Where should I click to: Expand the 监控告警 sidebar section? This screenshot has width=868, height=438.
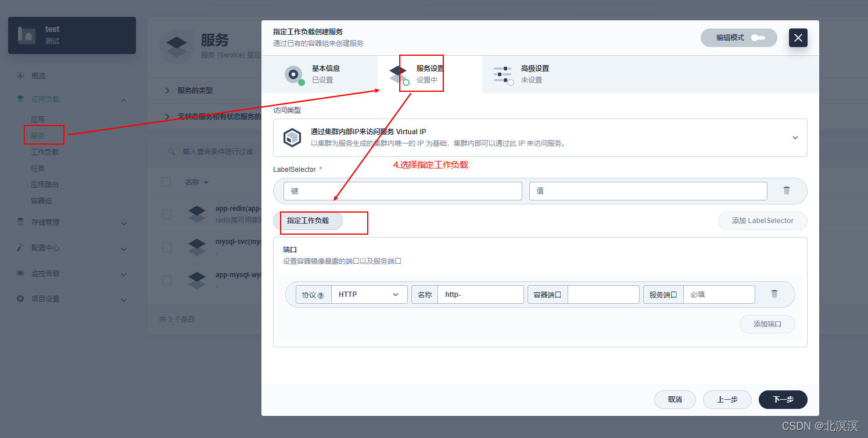124,274
